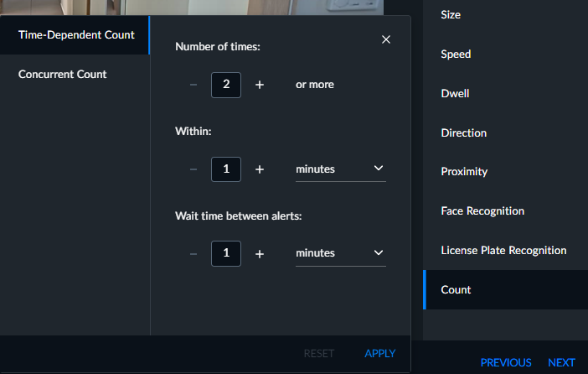Click the 'or more' text
Viewport: 588px width, 374px height.
tap(315, 85)
